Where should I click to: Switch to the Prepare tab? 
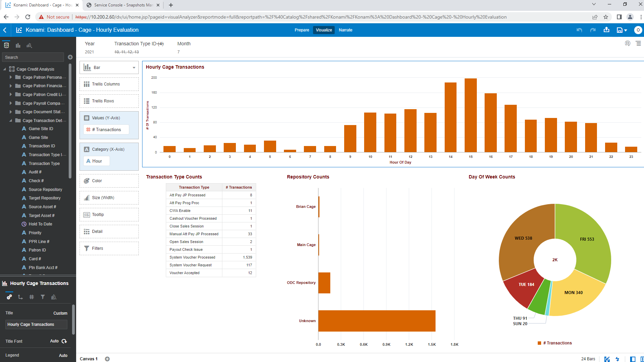point(302,30)
